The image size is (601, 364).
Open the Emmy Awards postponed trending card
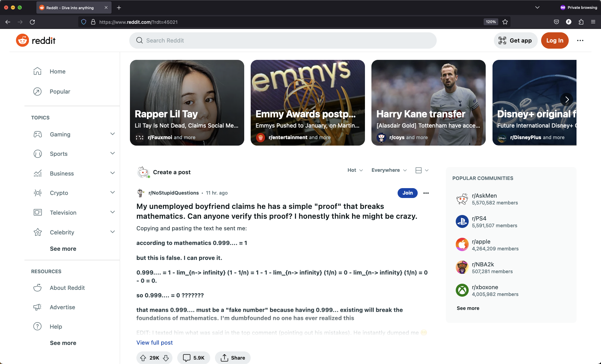[x=308, y=103]
